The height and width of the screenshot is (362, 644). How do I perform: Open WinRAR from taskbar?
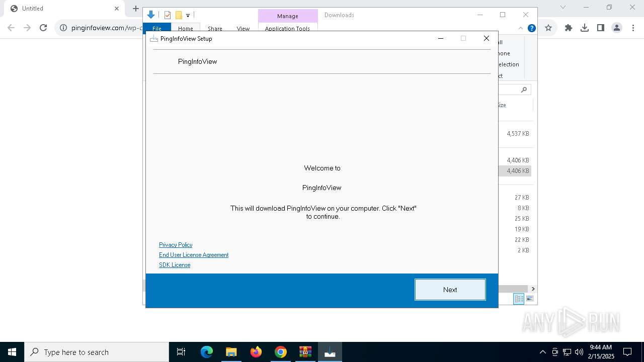tap(305, 352)
